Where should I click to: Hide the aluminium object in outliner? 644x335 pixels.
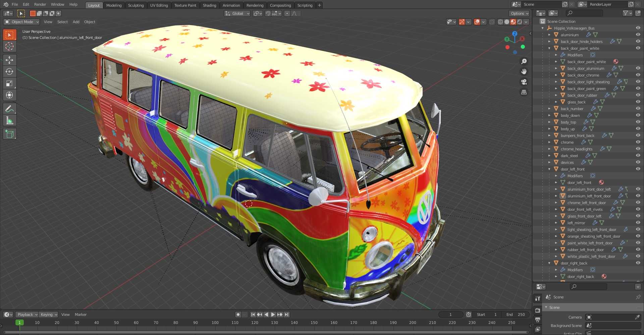point(638,35)
